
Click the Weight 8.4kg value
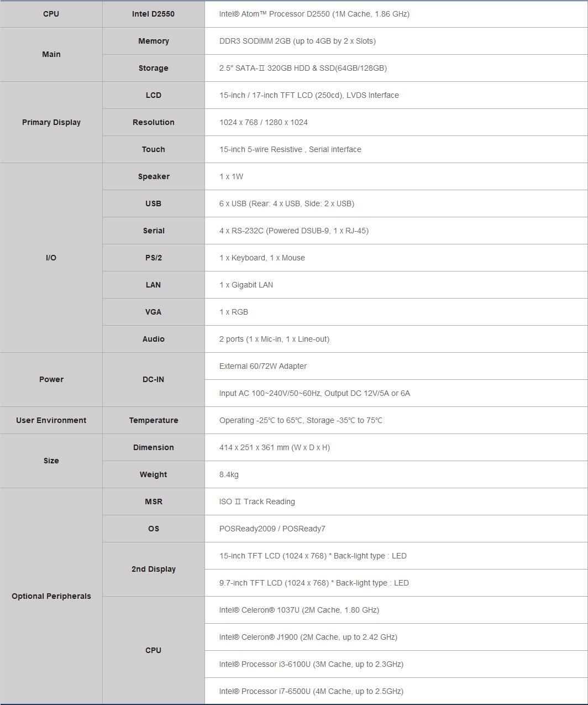click(x=229, y=474)
